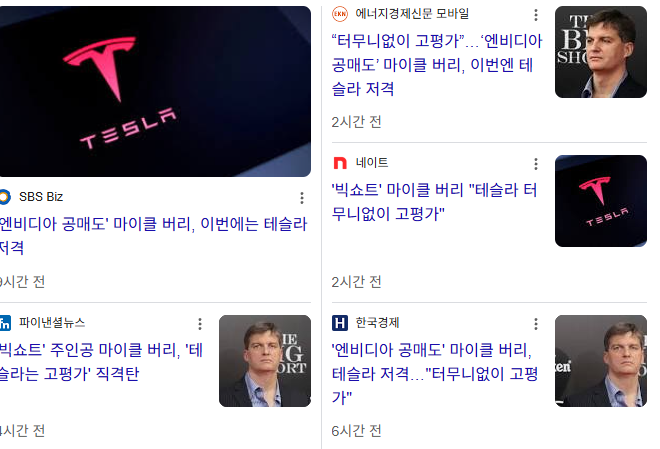Open three-dot menu for 파이낸셜뉴스 article

click(x=200, y=324)
